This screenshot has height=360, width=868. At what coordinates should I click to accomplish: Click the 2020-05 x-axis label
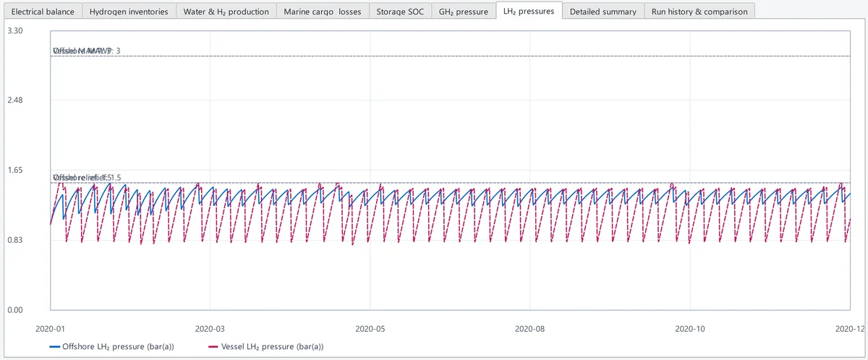tap(370, 328)
